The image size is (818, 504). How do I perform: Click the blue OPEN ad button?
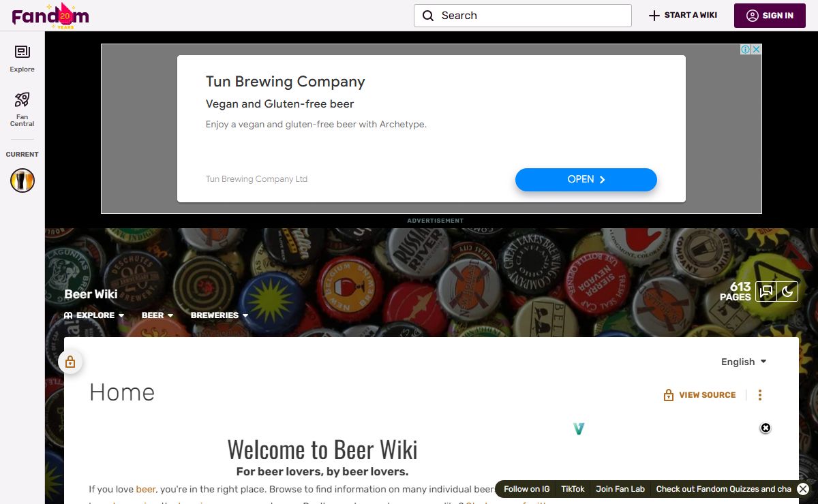[x=586, y=179]
